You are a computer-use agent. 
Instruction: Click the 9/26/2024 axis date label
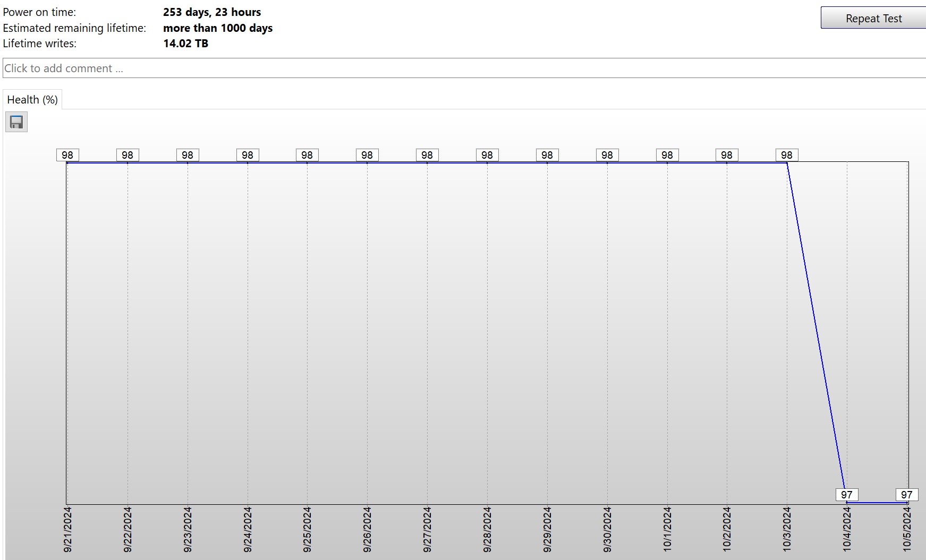367,530
